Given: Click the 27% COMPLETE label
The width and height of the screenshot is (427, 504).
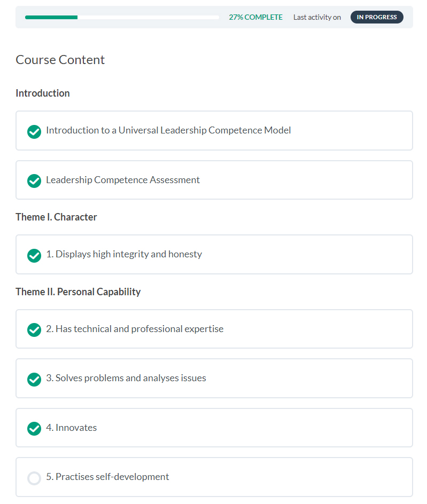Looking at the screenshot, I should point(255,17).
